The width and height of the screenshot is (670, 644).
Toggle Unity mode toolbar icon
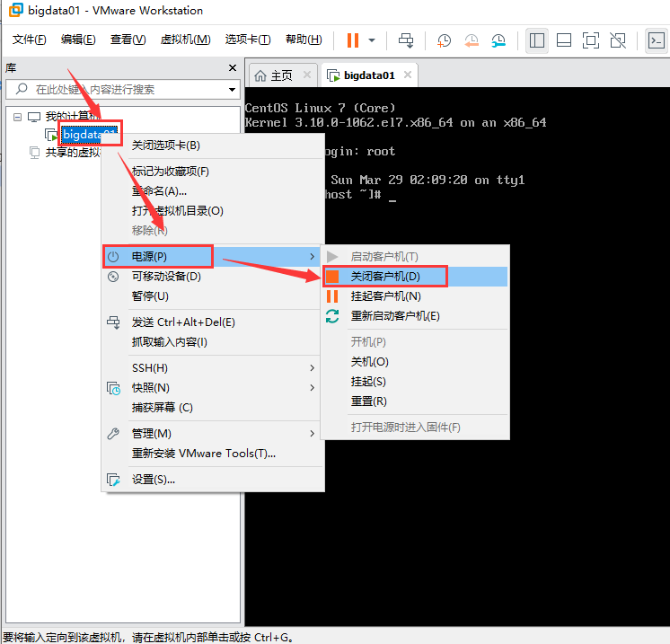(618, 40)
